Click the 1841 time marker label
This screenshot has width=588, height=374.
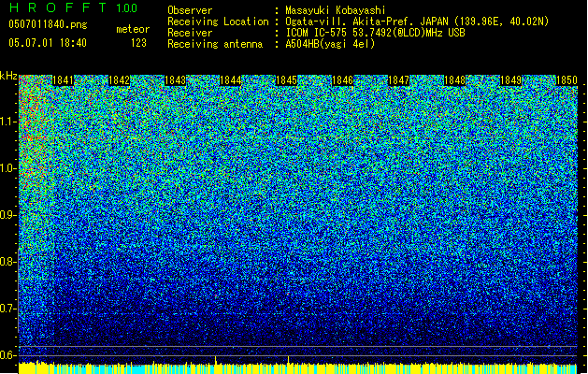(63, 80)
